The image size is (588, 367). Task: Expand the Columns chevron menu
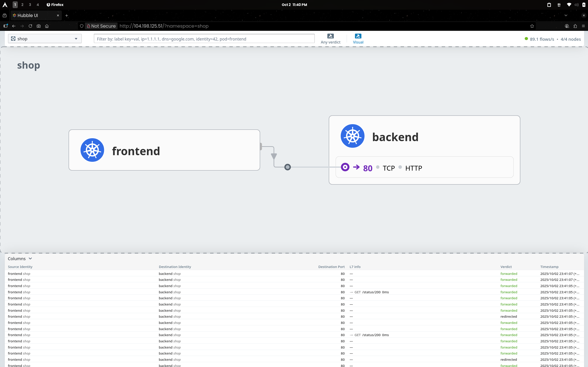coord(30,259)
